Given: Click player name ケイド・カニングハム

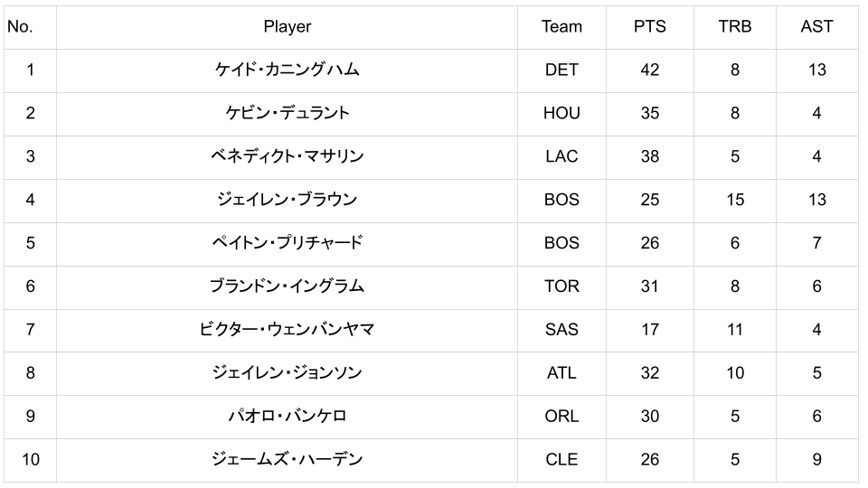Looking at the screenshot, I should (x=287, y=70).
